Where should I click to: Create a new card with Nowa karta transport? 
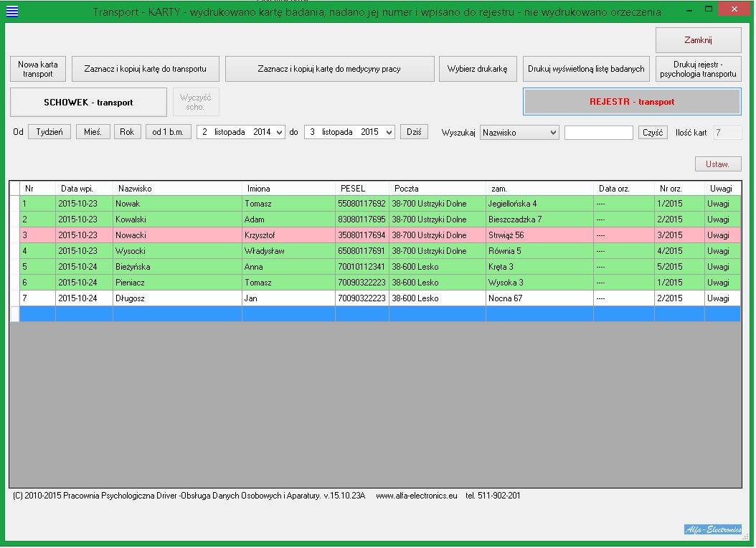click(x=37, y=69)
